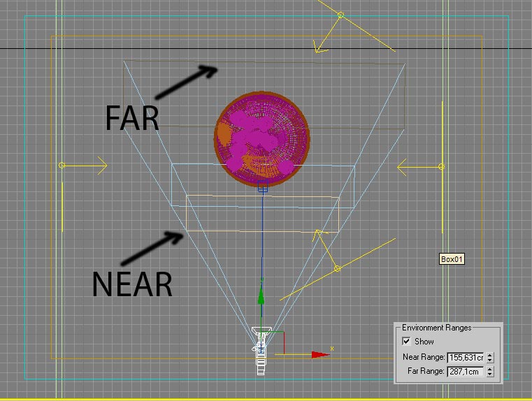Click the Environment Ranges group title
The width and height of the screenshot is (532, 401).
436,328
